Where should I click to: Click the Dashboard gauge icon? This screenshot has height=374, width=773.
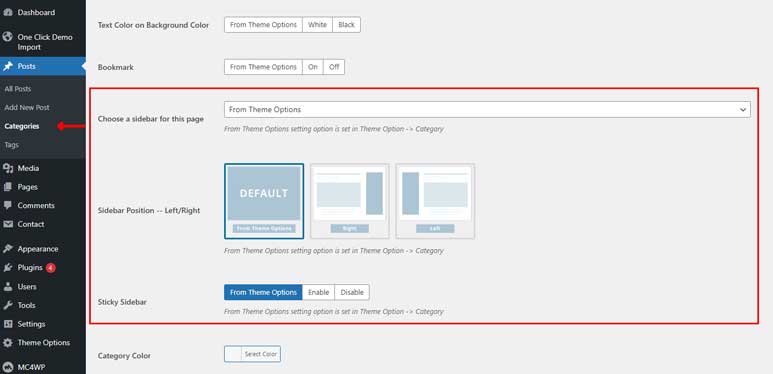7,12
